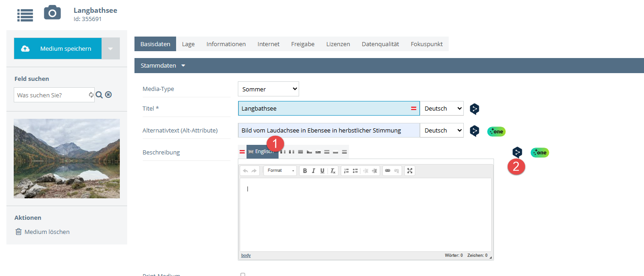
Task: Click the insert link icon in the editor
Action: (387, 170)
